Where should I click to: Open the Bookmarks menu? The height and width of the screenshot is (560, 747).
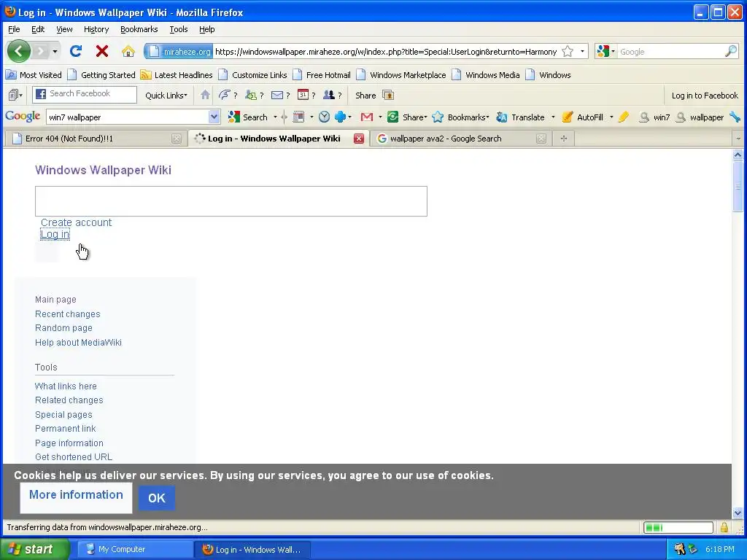point(139,29)
